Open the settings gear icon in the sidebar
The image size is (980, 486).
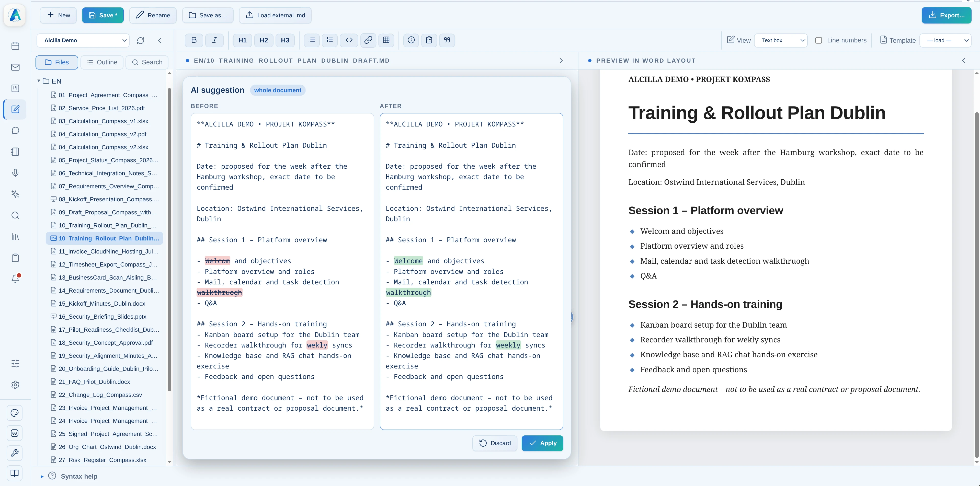(15, 385)
